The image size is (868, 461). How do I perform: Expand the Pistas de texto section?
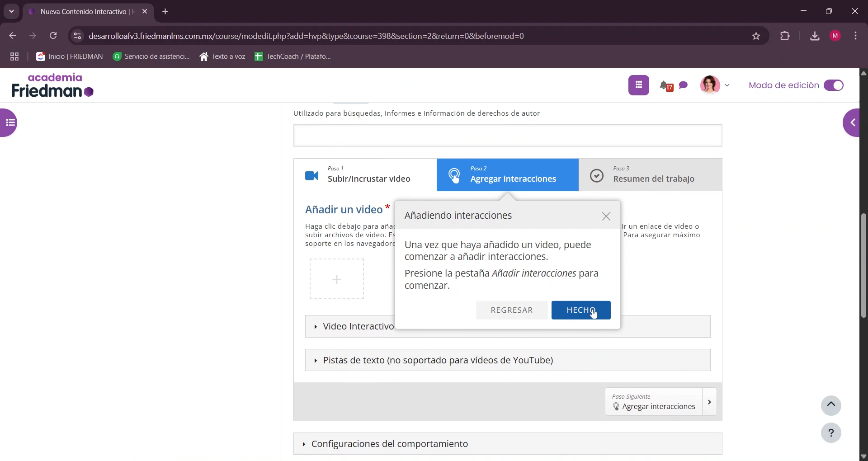[x=508, y=360]
